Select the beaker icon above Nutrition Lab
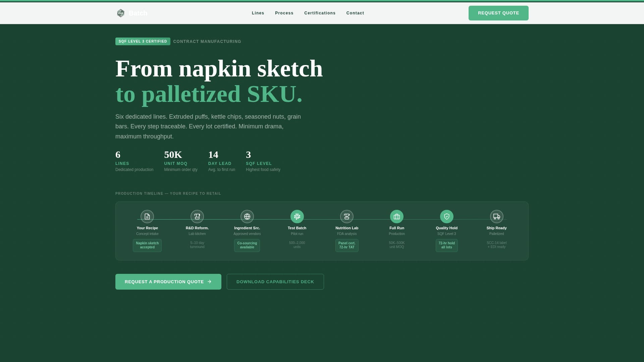The image size is (644, 362). 347,216
